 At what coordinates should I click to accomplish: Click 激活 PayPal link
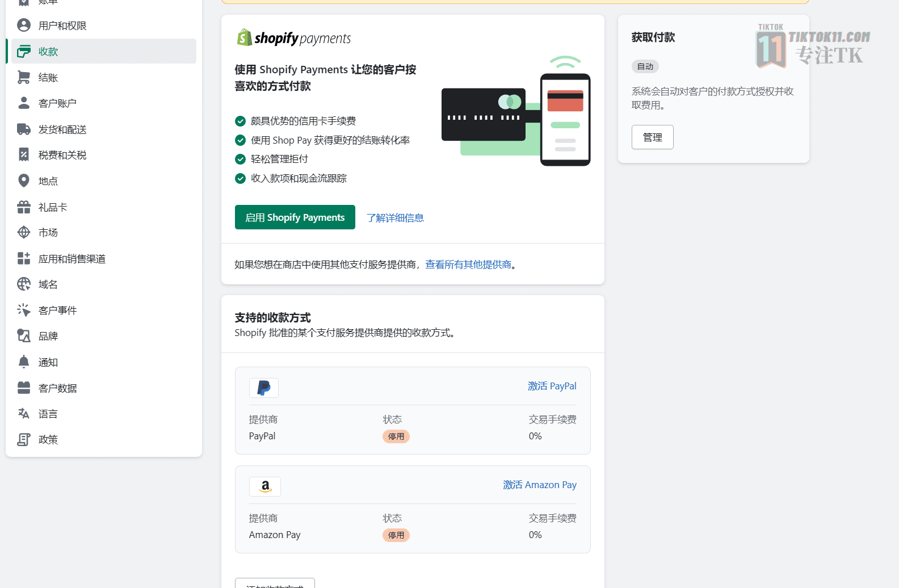552,386
